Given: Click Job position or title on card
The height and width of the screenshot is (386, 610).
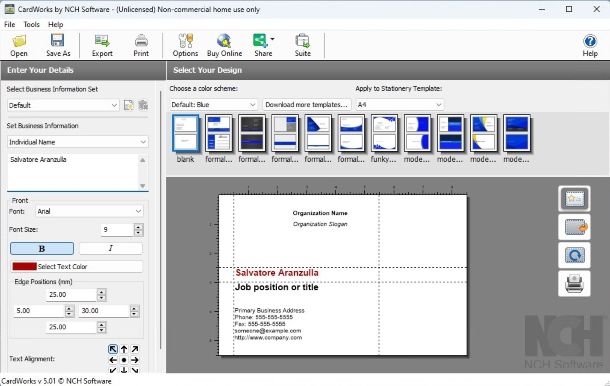Looking at the screenshot, I should tap(277, 287).
